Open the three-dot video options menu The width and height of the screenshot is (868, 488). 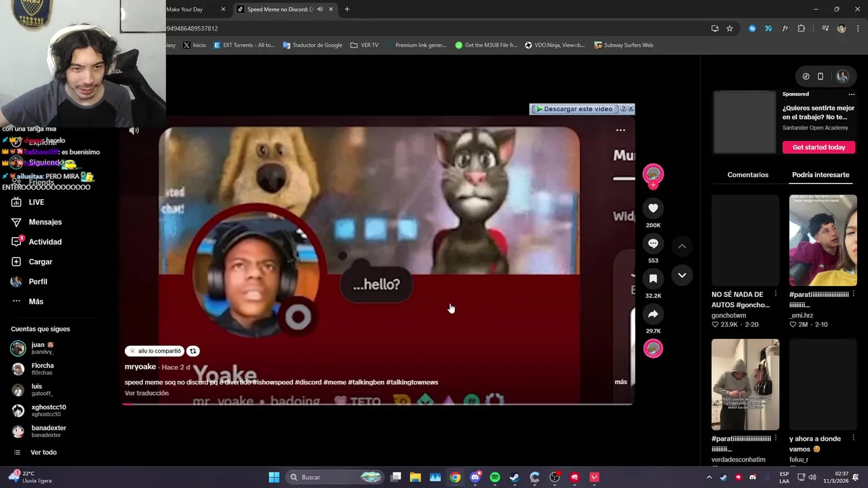[620, 130]
